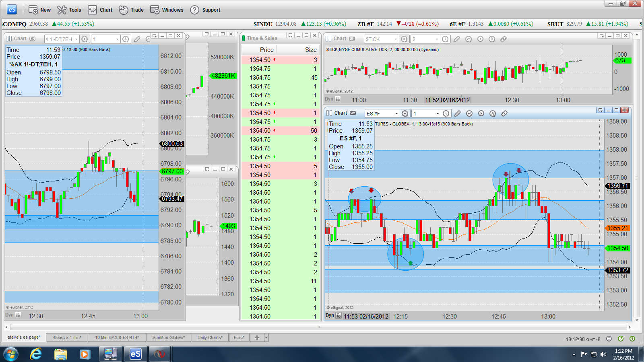Viewport: 644px width, 362px height.
Task: Click the volume speaker tray icon
Action: pyautogui.click(x=603, y=354)
